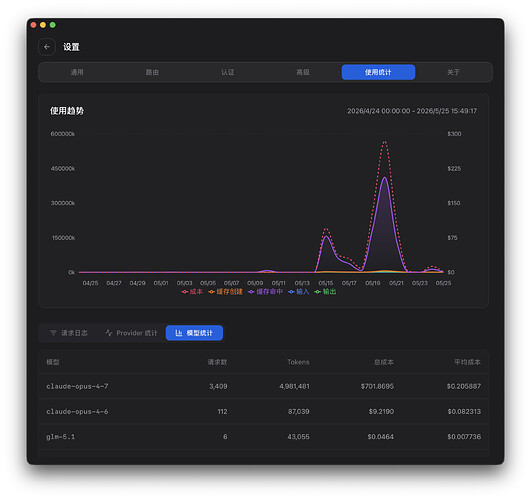
Task: Click the 请求数 column header
Action: 217,362
